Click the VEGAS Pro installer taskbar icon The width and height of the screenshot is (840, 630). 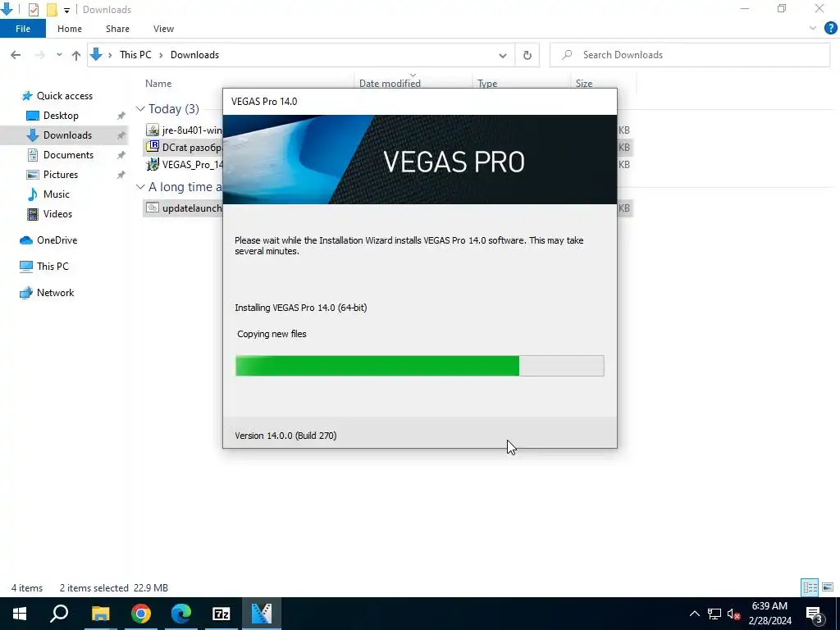262,614
